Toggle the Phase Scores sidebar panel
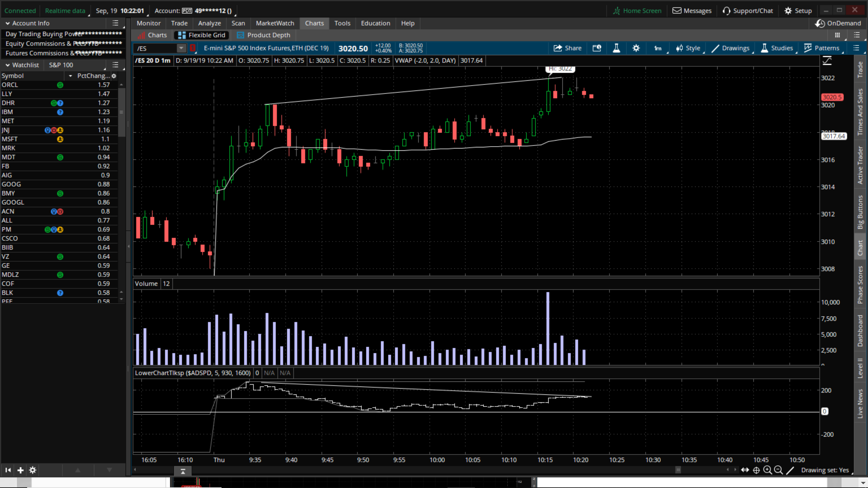Viewport: 868px width, 488px height. coord(860,285)
